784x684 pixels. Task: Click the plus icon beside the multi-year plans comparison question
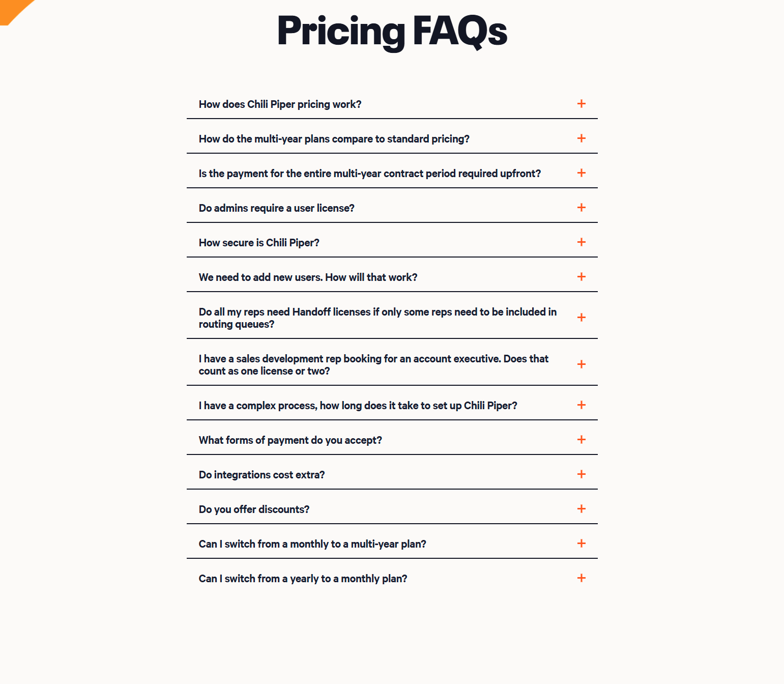pyautogui.click(x=582, y=138)
